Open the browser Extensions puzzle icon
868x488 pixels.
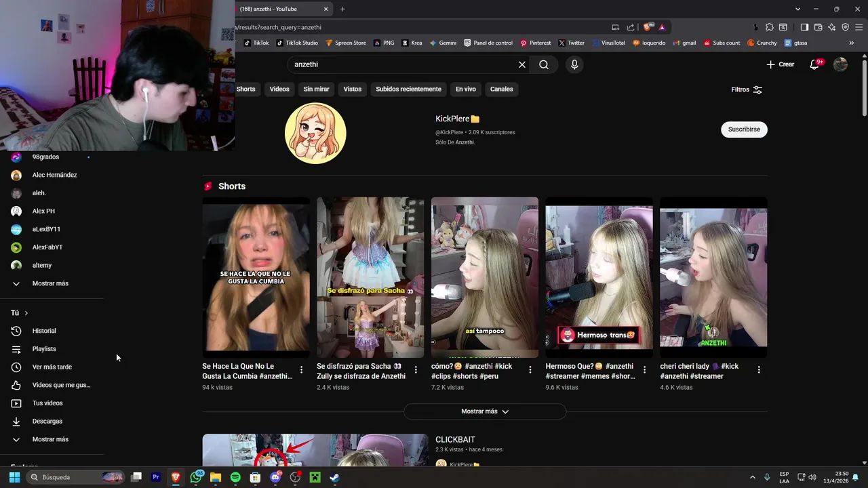click(x=770, y=27)
